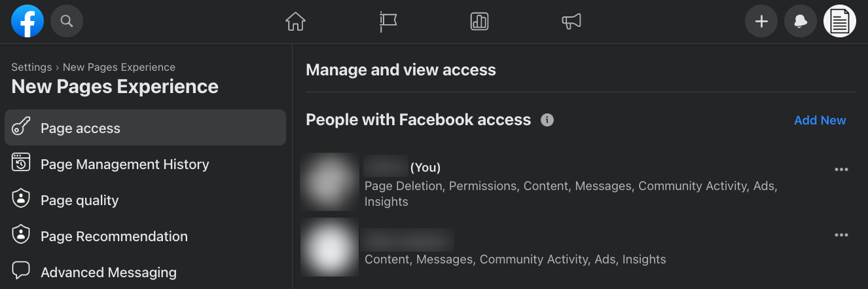Image resolution: width=868 pixels, height=289 pixels.
Task: Click the Add New link
Action: coord(820,120)
